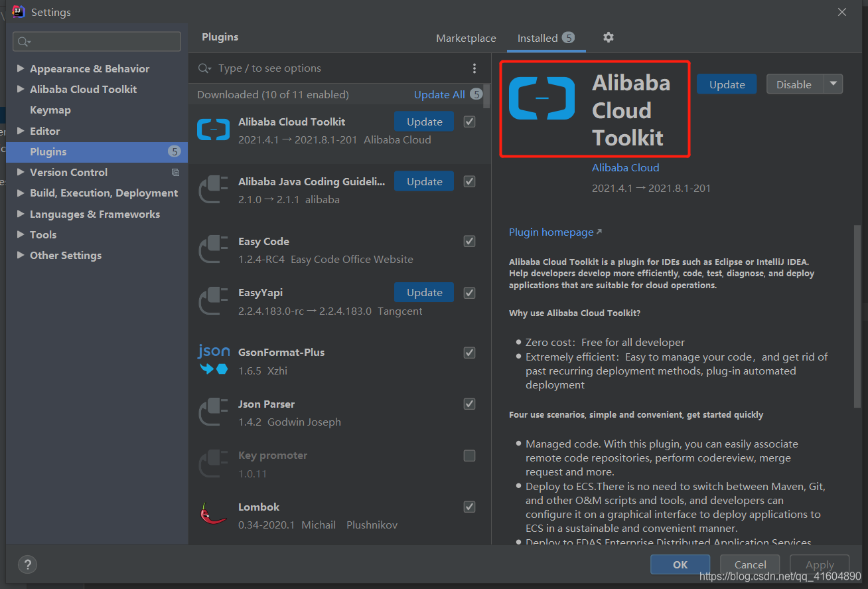
Task: Expand Languages & Frameworks node
Action: (x=21, y=214)
